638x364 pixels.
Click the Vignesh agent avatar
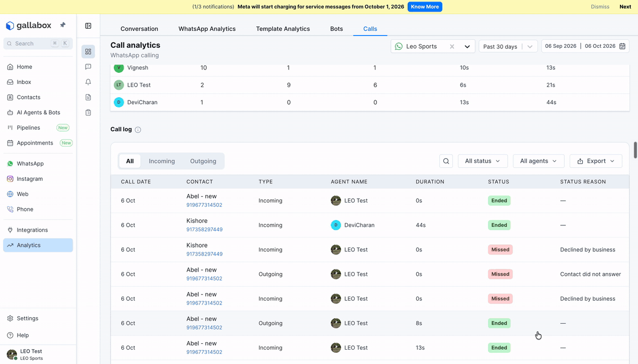point(119,68)
